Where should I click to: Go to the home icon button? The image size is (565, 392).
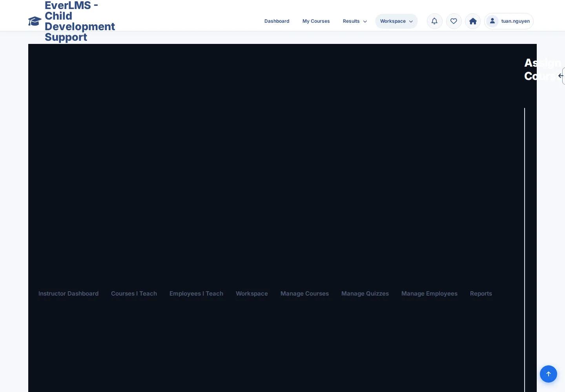click(473, 21)
